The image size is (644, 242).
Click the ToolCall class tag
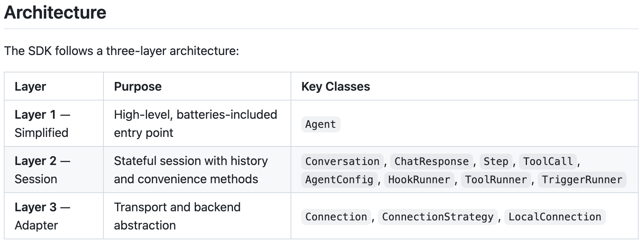(548, 162)
